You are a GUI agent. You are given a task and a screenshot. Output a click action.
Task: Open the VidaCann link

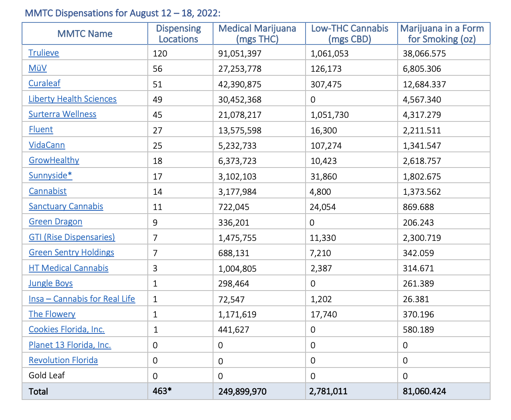[x=47, y=145]
